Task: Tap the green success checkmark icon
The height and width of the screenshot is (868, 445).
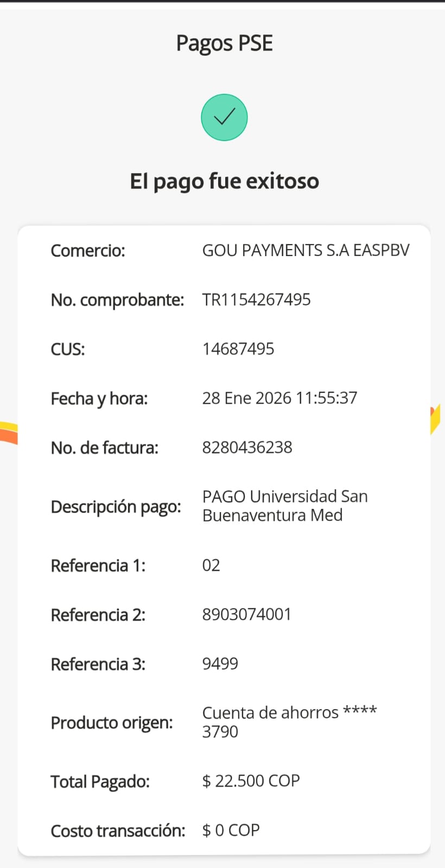Action: click(224, 117)
